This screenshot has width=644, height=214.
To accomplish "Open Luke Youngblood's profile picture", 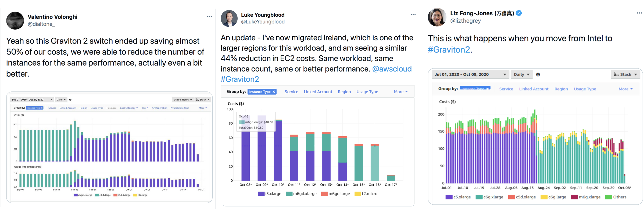I will click(x=229, y=19).
